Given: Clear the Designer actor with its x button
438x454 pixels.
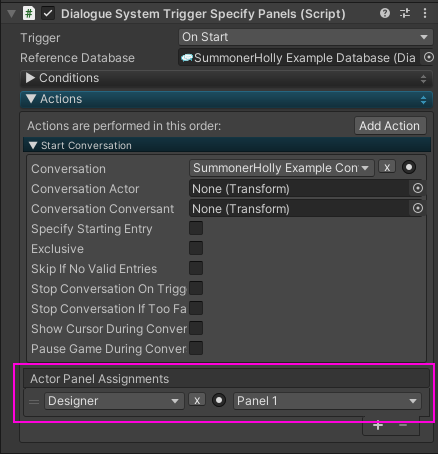Looking at the screenshot, I should (x=197, y=400).
